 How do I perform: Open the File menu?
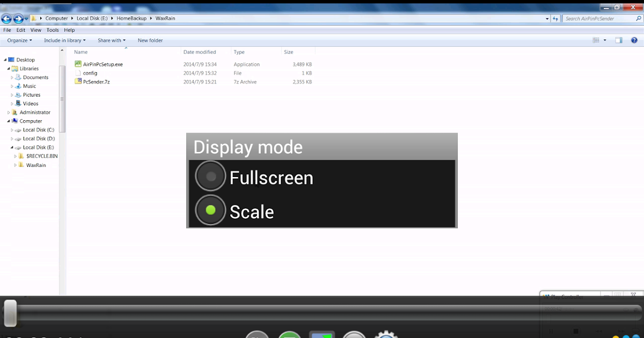7,30
